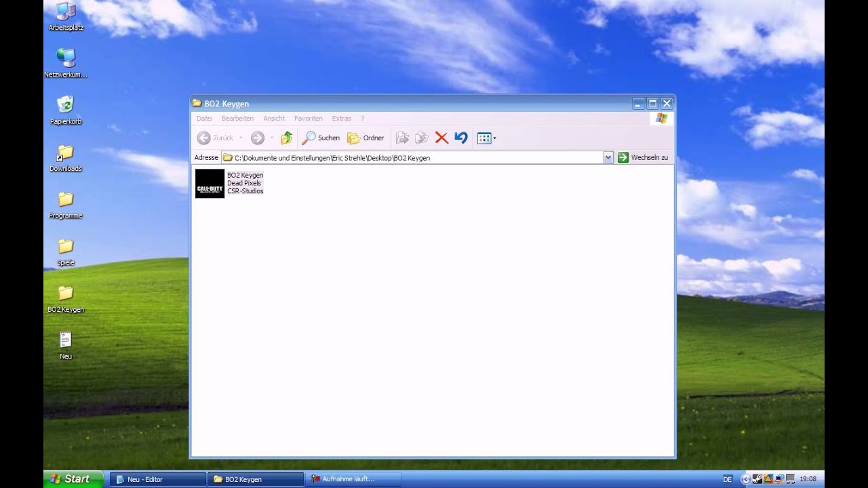The image size is (868, 488).
Task: Click the gray monitor tray icon
Action: [x=790, y=479]
